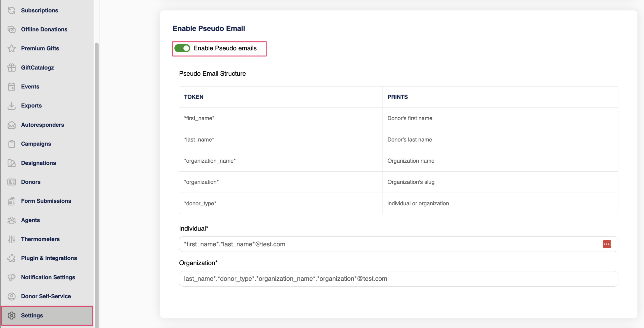644x328 pixels.
Task: Toggle the Enable Pseudo emails switch
Action: pos(182,48)
